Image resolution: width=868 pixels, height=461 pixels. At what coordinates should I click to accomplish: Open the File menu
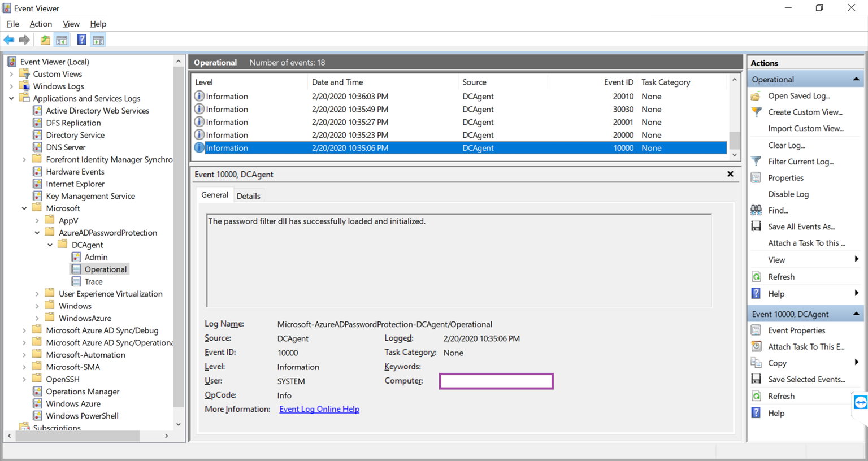13,24
